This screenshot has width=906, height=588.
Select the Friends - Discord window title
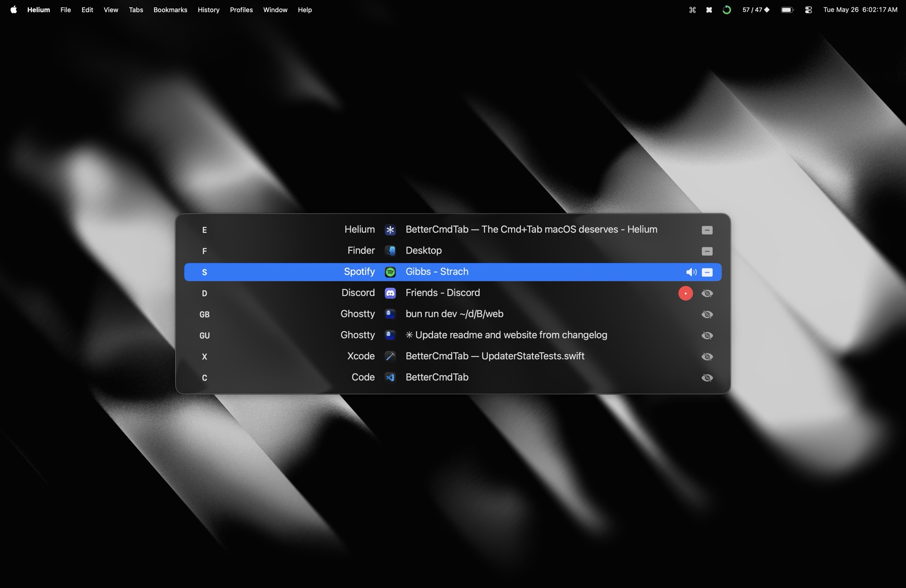pyautogui.click(x=443, y=293)
